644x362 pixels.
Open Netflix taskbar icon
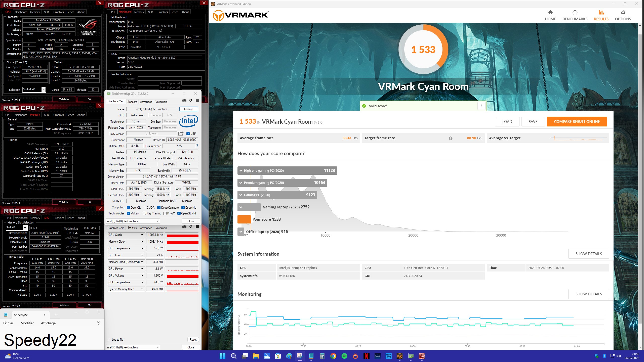[367, 356]
